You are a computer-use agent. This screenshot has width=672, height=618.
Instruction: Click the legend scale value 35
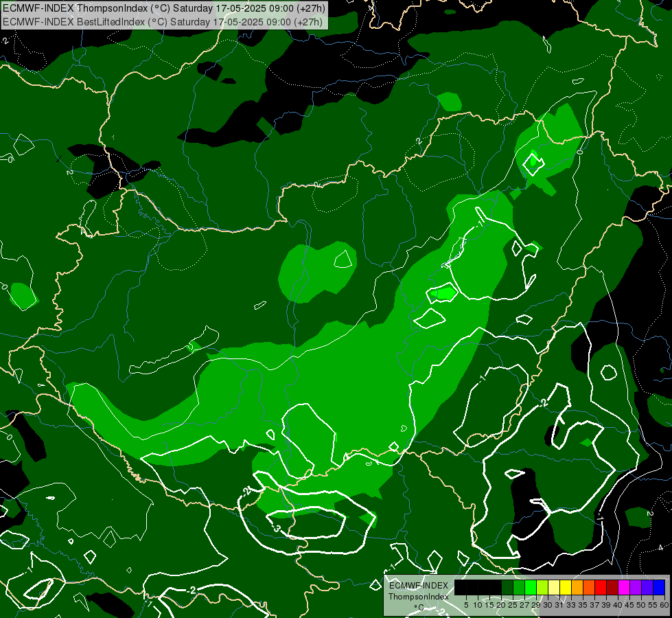583,605
